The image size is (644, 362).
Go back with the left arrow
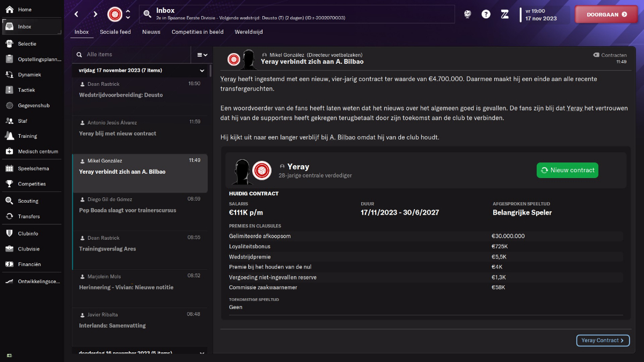[x=77, y=14]
